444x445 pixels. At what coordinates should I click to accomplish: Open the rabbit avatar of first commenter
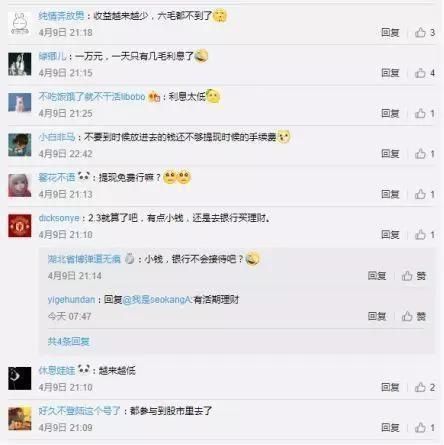click(20, 24)
